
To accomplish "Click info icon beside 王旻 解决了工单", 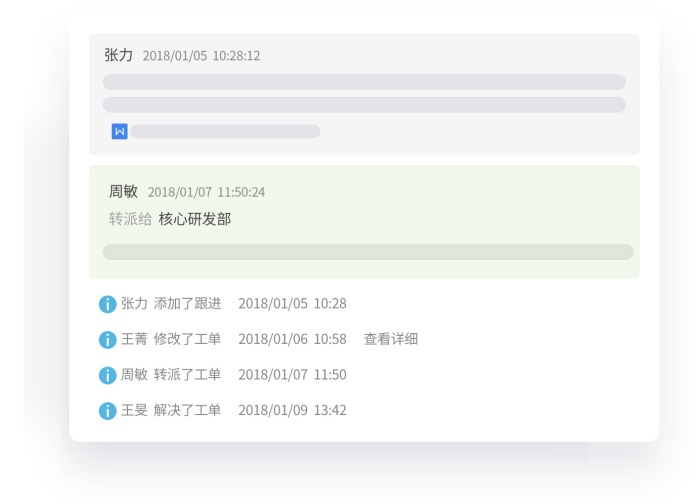I will pyautogui.click(x=108, y=411).
